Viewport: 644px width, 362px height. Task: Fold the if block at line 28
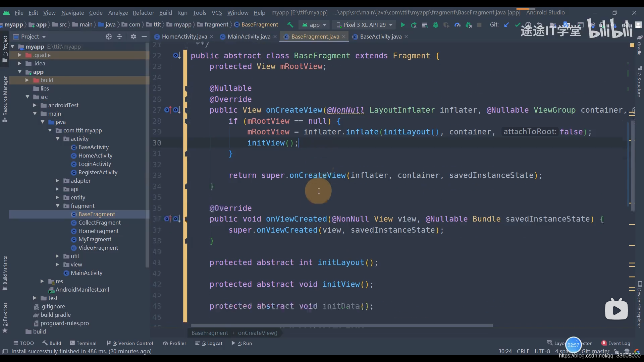[187, 121]
